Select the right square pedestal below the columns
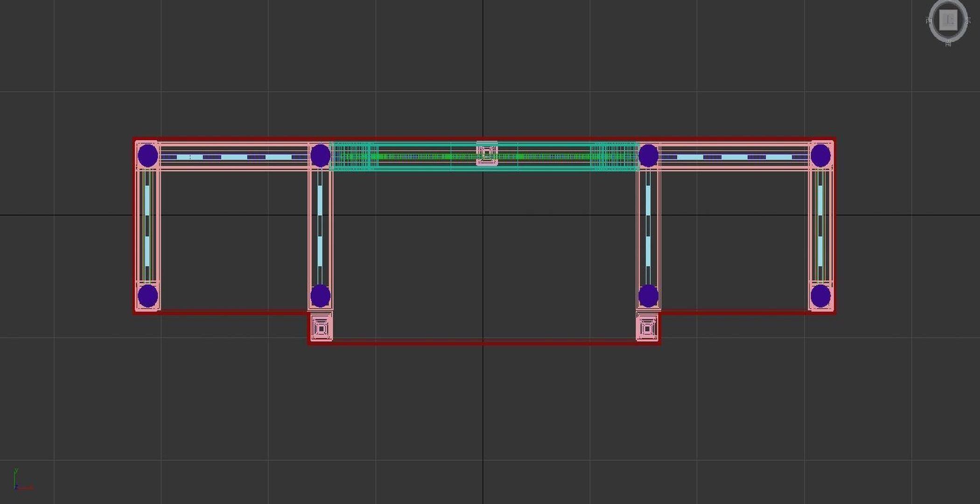The width and height of the screenshot is (980, 504). tap(647, 329)
